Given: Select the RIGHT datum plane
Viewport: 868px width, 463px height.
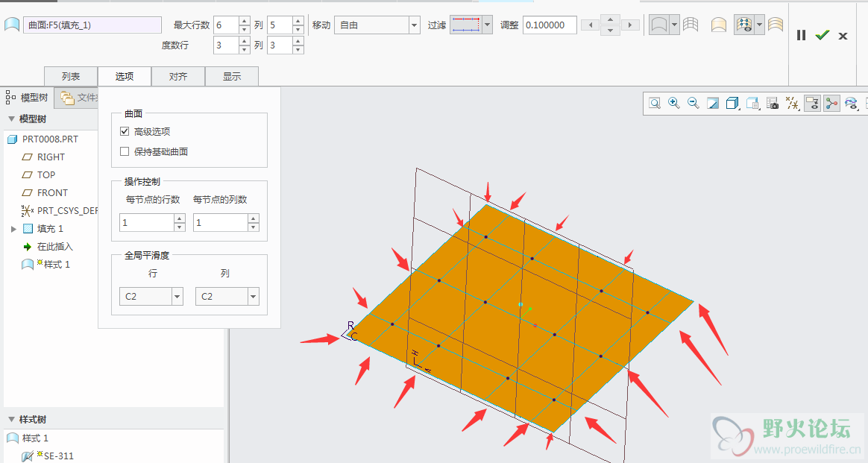Looking at the screenshot, I should [51, 157].
